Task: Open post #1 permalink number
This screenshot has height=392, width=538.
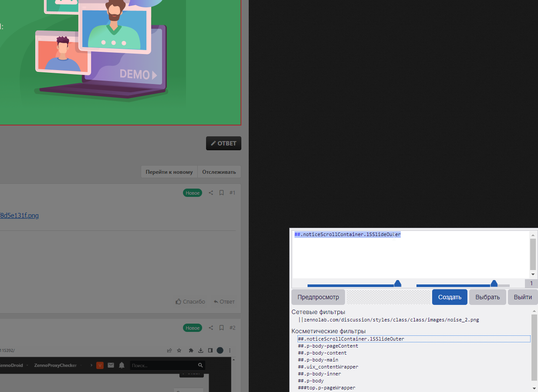Action: (232, 193)
